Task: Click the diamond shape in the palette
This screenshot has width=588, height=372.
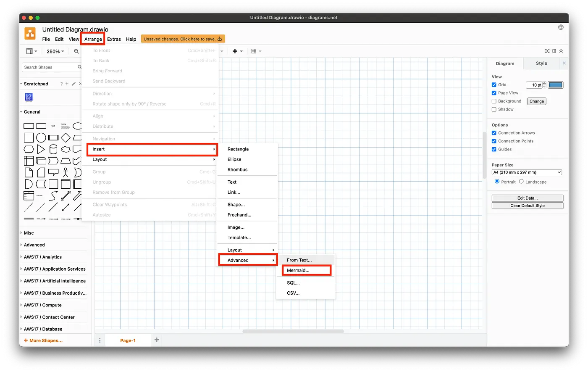Action: (66, 137)
